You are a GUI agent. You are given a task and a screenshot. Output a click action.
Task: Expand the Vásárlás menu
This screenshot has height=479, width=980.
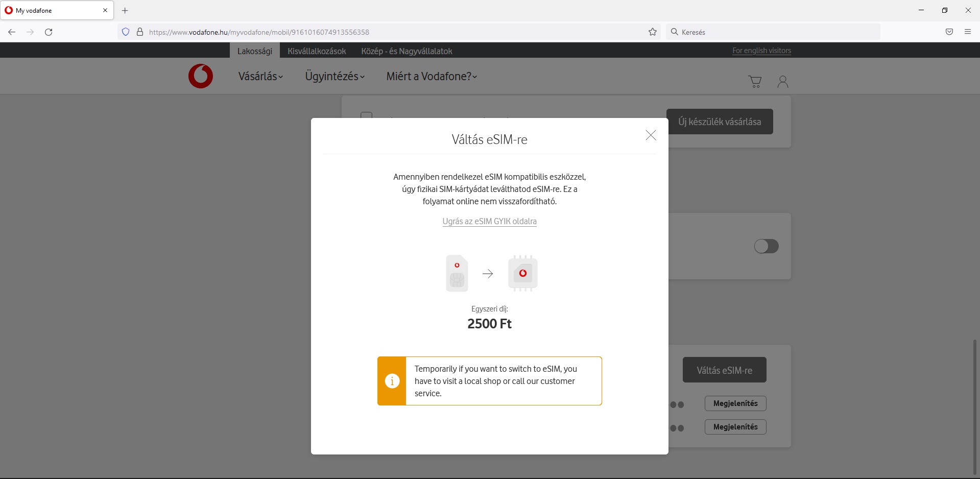260,76
